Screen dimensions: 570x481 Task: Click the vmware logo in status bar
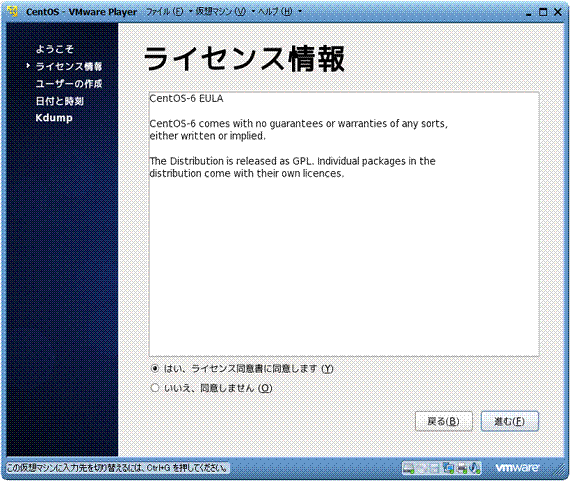point(517,468)
